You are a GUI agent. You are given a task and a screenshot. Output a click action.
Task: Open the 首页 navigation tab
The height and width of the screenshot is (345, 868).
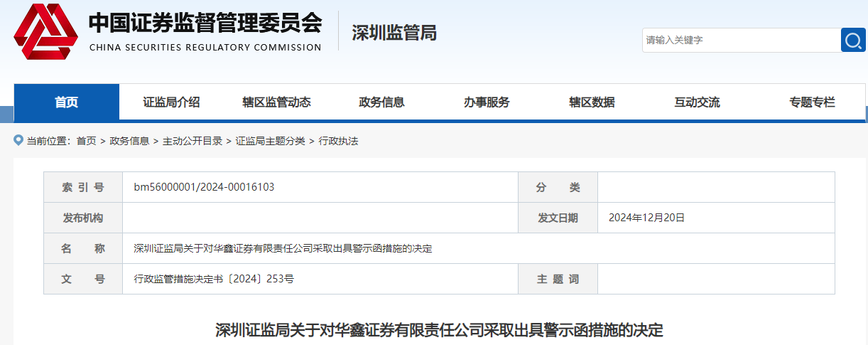click(x=67, y=102)
